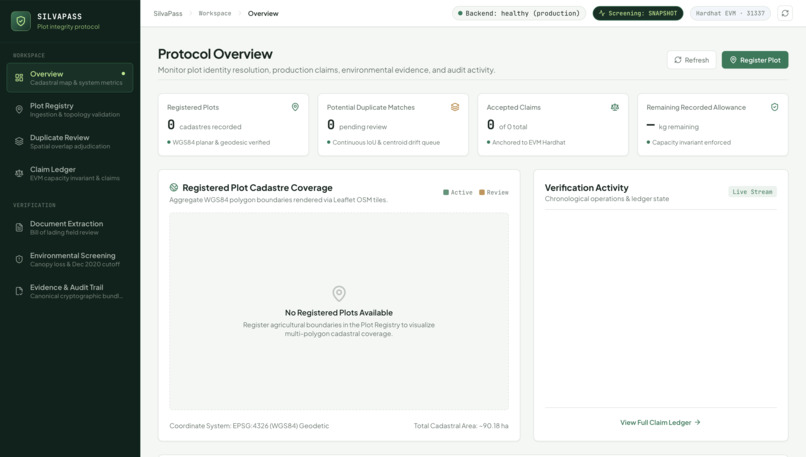Click the WGS84 planar & geodesic verified text

coord(221,142)
